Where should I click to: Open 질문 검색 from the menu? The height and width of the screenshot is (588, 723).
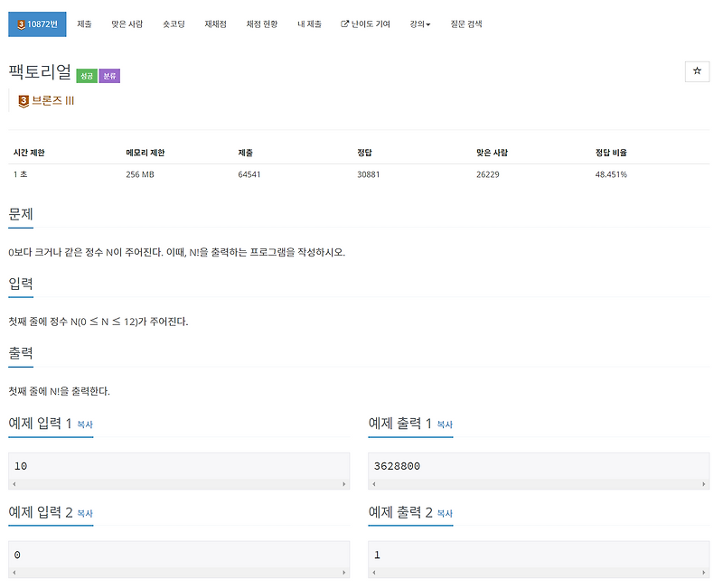click(468, 24)
